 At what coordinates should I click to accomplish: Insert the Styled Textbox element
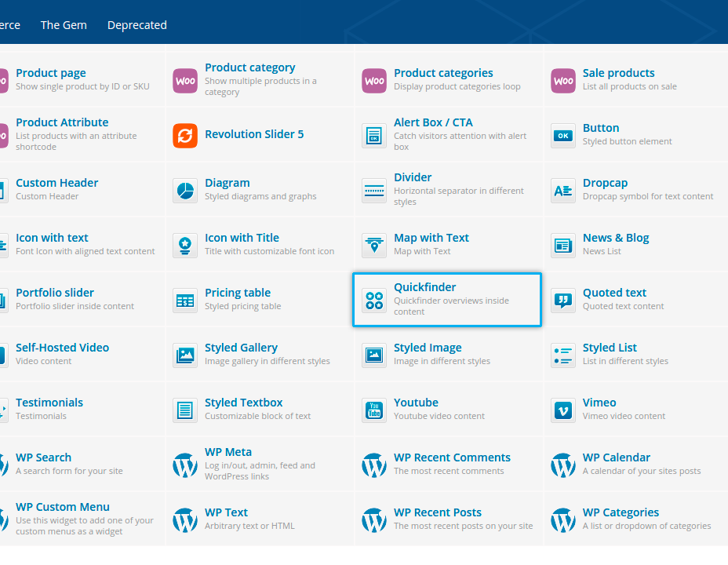pos(243,403)
